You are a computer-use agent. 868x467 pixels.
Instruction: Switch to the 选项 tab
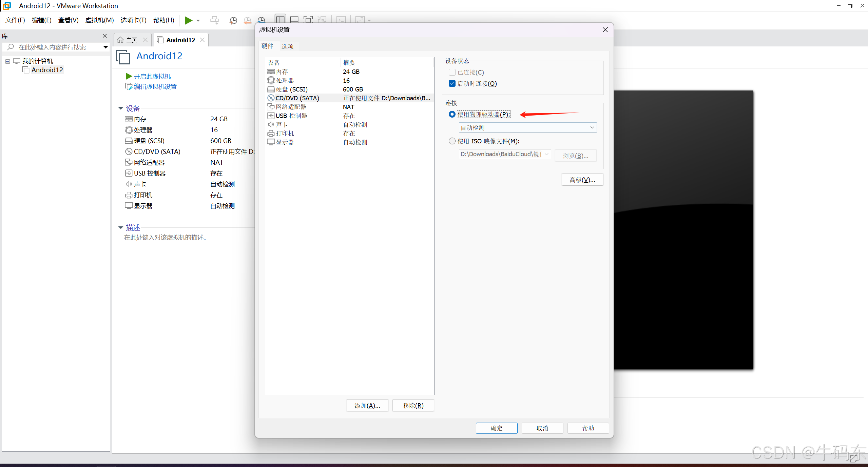coord(288,46)
